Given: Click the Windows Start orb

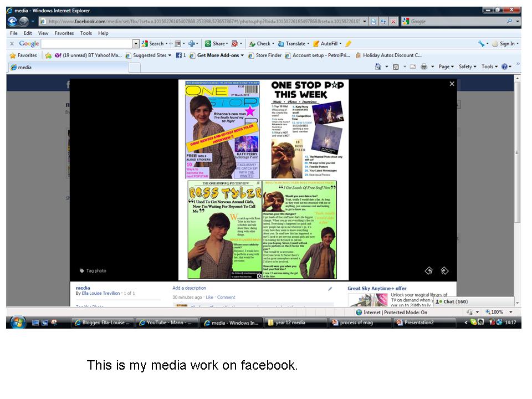Looking at the screenshot, I should coord(18,323).
